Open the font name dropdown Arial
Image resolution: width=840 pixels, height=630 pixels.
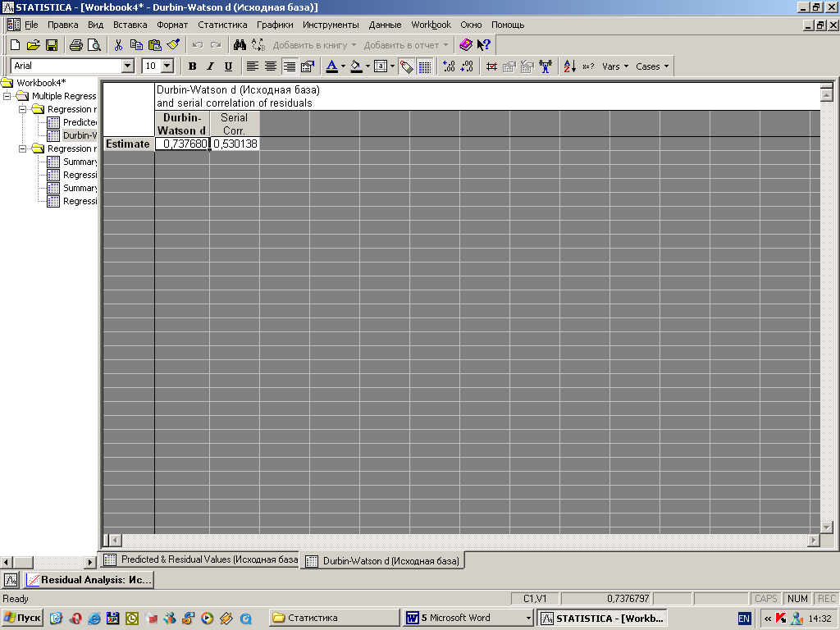[x=127, y=66]
